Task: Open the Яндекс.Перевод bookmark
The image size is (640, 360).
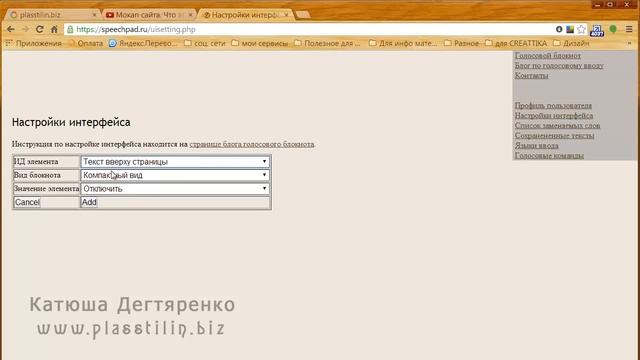Action: (x=143, y=43)
